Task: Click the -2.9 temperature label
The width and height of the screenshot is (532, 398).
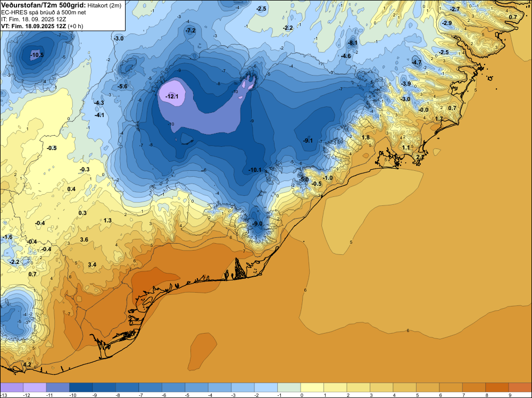Action: pos(447,23)
